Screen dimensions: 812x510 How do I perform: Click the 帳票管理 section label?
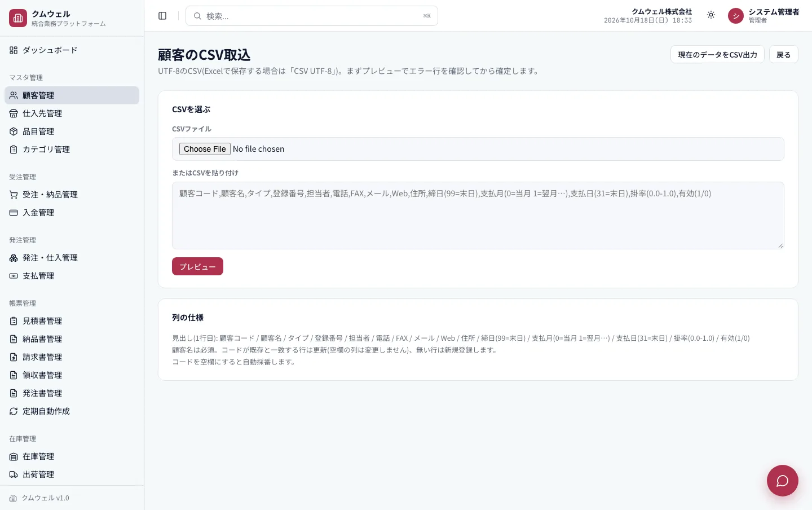(x=23, y=304)
